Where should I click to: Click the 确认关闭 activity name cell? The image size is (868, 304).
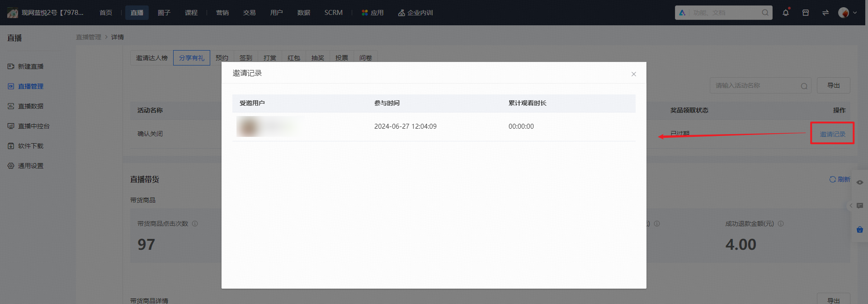pos(150,134)
